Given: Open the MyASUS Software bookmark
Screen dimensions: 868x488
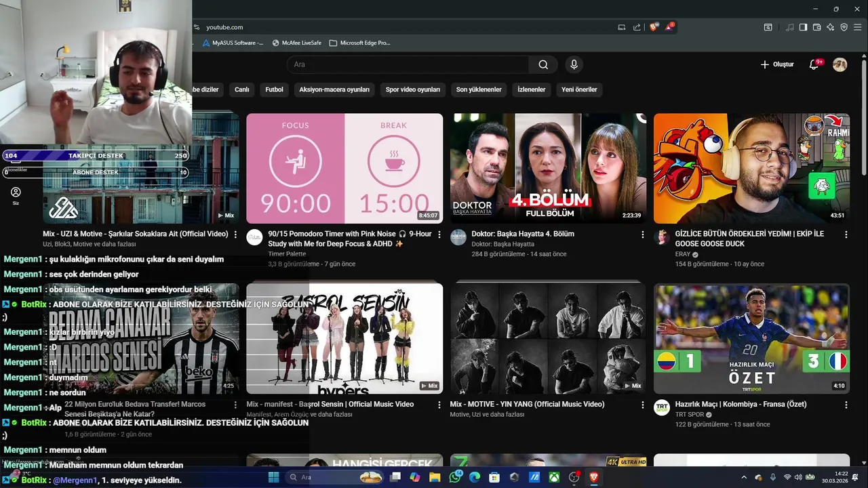Looking at the screenshot, I should coord(233,43).
